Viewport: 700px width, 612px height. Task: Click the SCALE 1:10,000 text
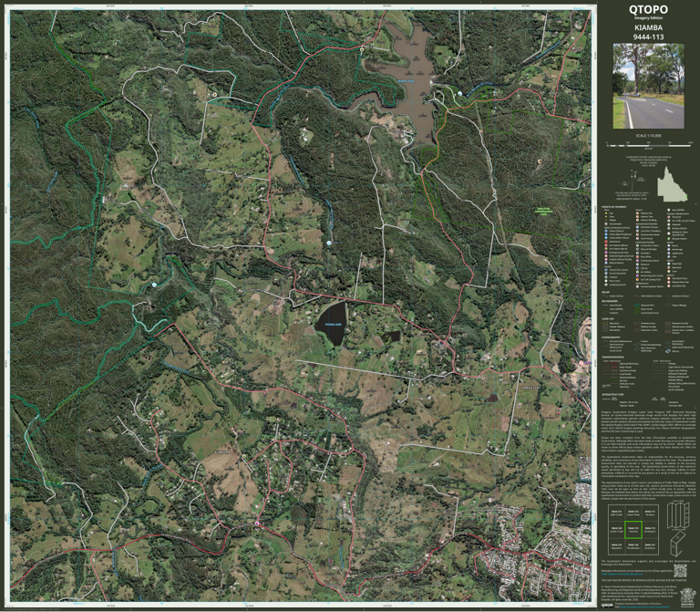[x=649, y=136]
